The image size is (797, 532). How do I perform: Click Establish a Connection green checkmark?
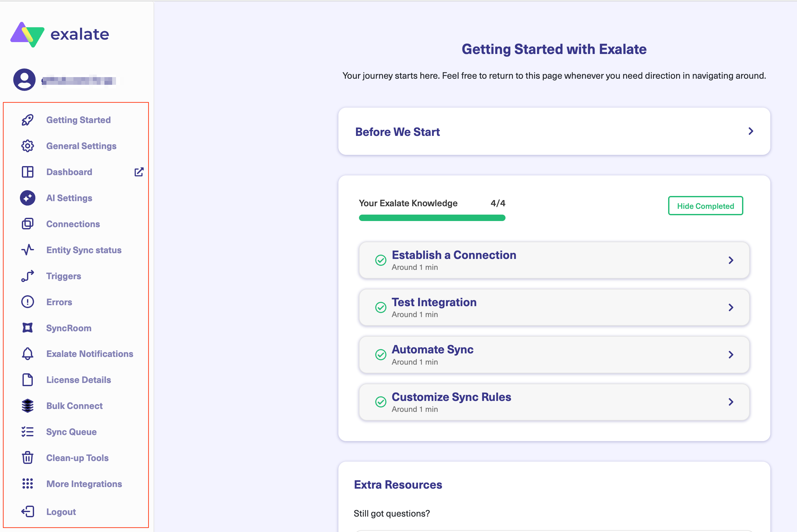click(381, 260)
